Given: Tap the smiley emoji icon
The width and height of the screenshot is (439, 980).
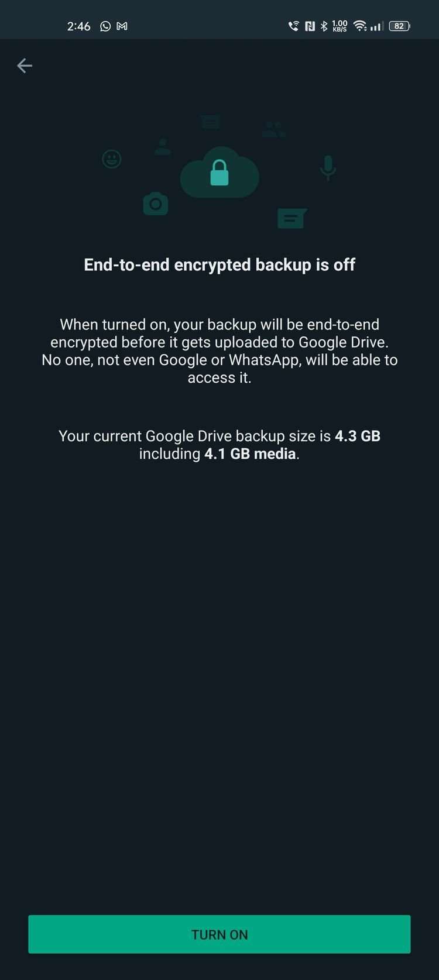Looking at the screenshot, I should [112, 159].
